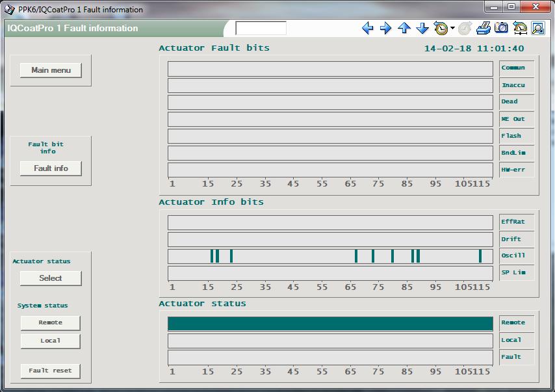Click the printer icon

pyautogui.click(x=483, y=28)
